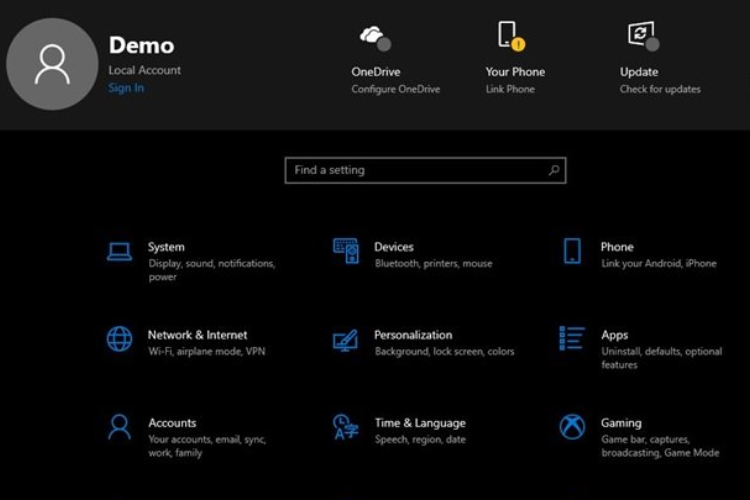Image resolution: width=750 pixels, height=500 pixels.
Task: Click the System laptop icon
Action: point(119,252)
